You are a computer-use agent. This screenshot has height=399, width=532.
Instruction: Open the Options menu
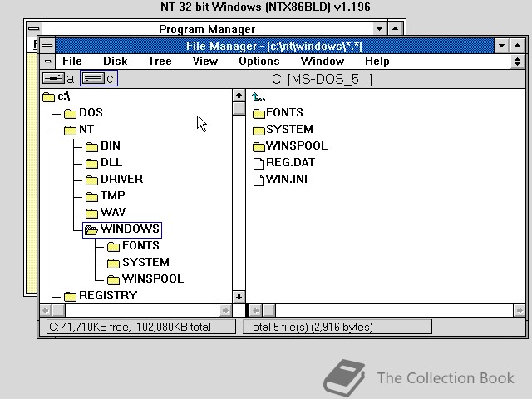pos(259,61)
